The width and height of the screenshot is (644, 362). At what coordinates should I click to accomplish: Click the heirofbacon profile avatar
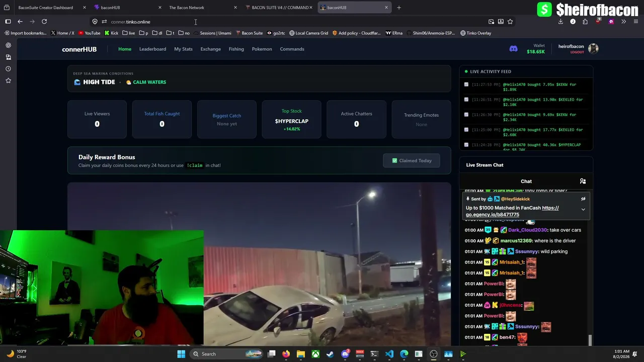[x=593, y=49]
